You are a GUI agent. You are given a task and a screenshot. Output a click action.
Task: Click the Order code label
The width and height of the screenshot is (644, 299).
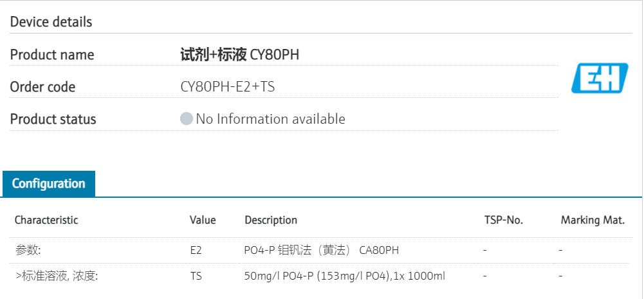[42, 86]
